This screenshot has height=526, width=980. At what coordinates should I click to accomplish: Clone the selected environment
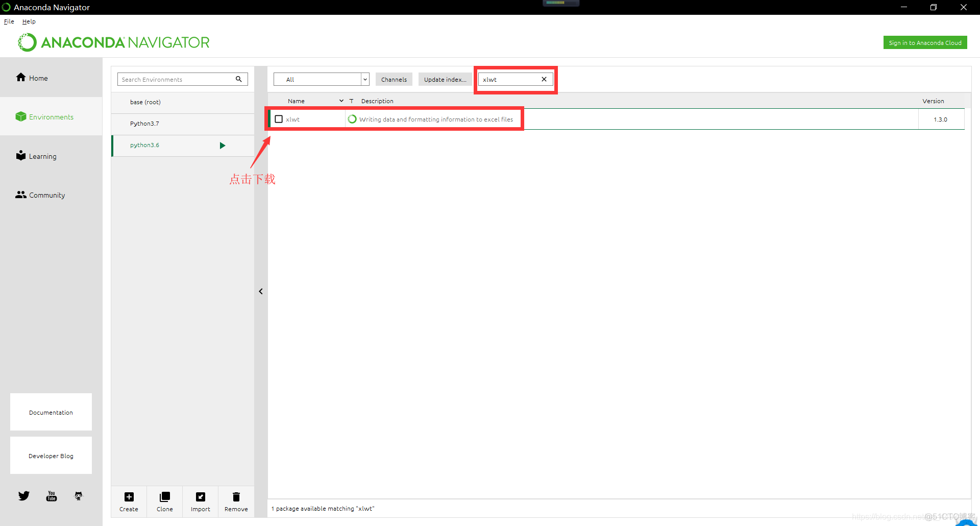(165, 502)
